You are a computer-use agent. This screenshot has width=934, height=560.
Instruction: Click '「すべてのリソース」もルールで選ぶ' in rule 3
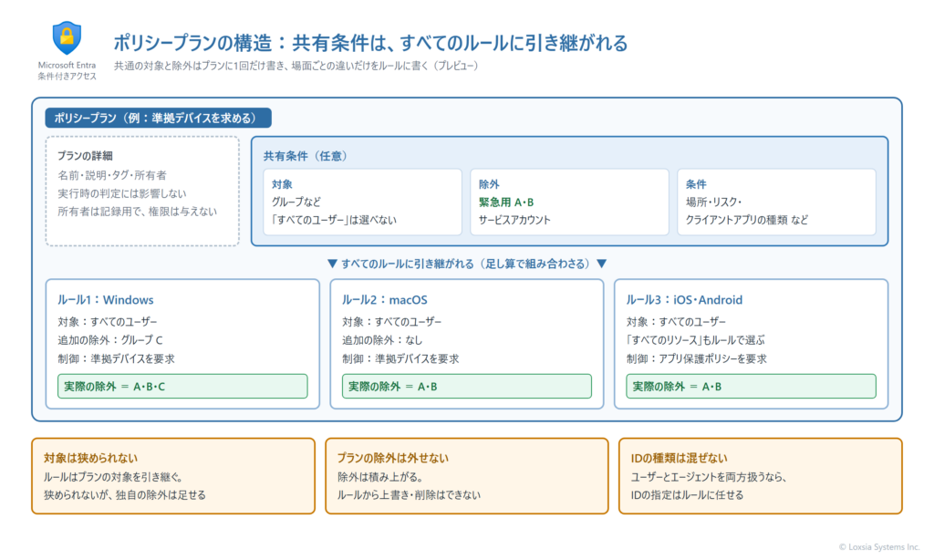tap(695, 340)
